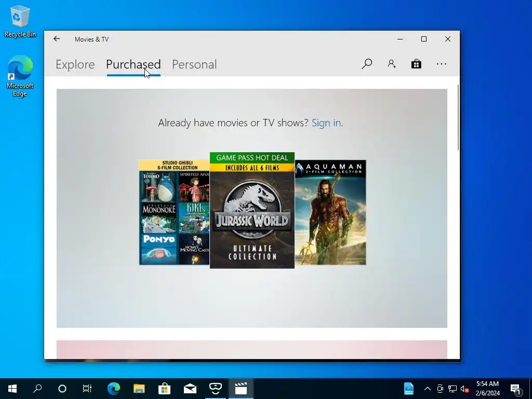Switch to the Explore tab
The height and width of the screenshot is (399, 532).
click(x=75, y=64)
